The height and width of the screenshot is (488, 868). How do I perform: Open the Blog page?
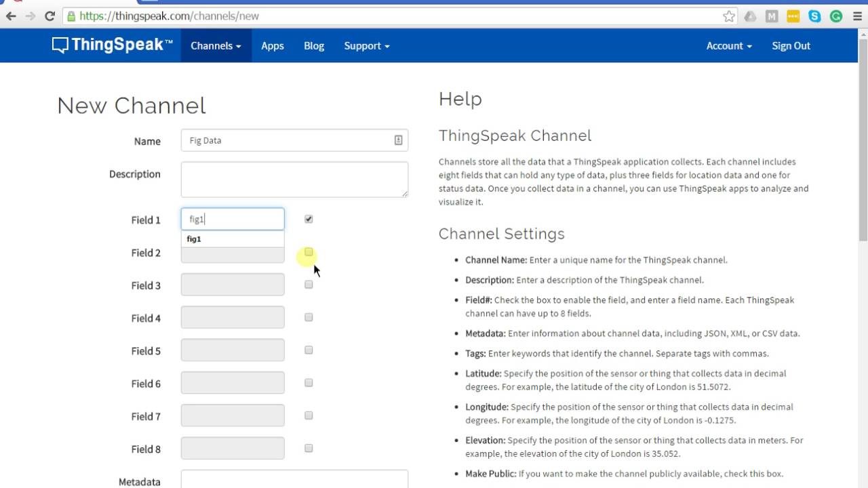(314, 45)
